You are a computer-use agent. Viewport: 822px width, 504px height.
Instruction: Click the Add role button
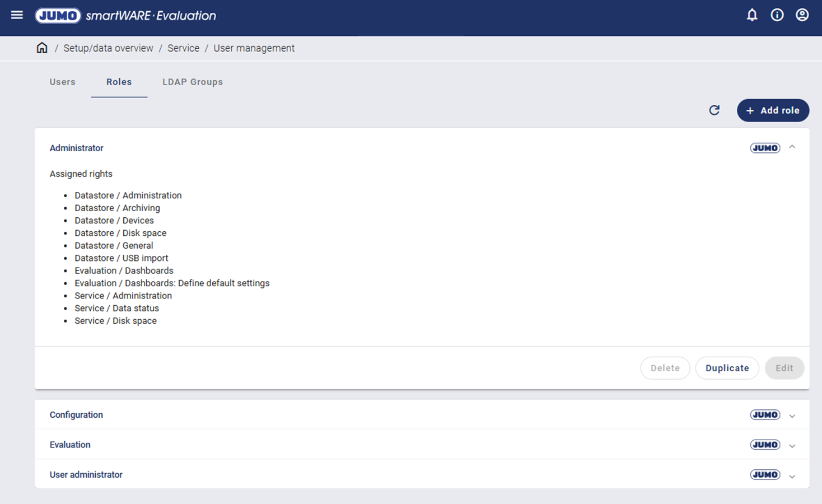(773, 110)
